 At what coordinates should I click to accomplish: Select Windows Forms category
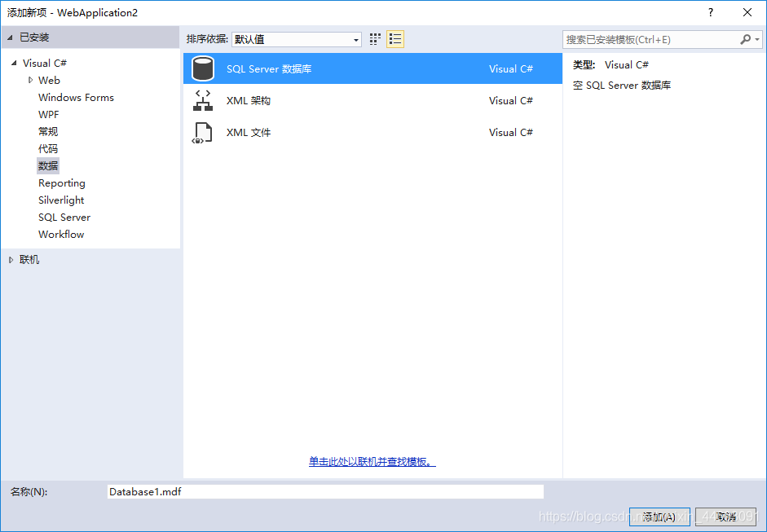click(x=76, y=97)
